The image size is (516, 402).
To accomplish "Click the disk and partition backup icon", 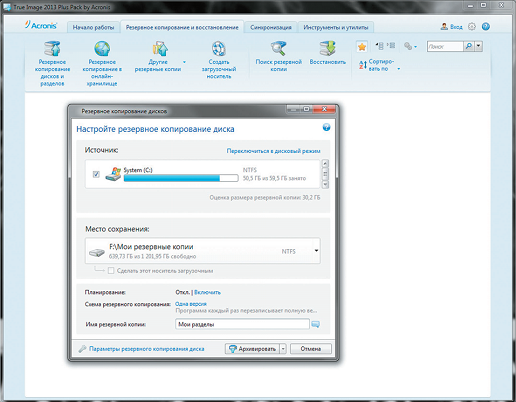I will [x=52, y=49].
